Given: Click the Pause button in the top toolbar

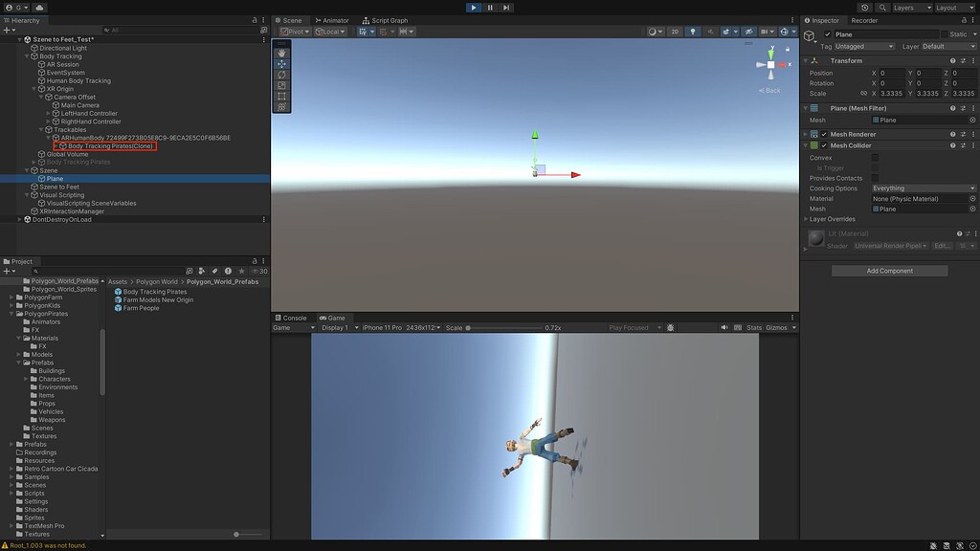Looking at the screenshot, I should click(489, 8).
